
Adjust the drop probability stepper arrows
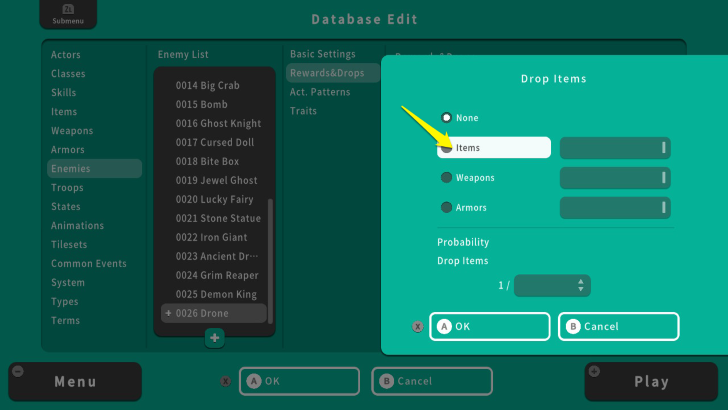(x=580, y=285)
